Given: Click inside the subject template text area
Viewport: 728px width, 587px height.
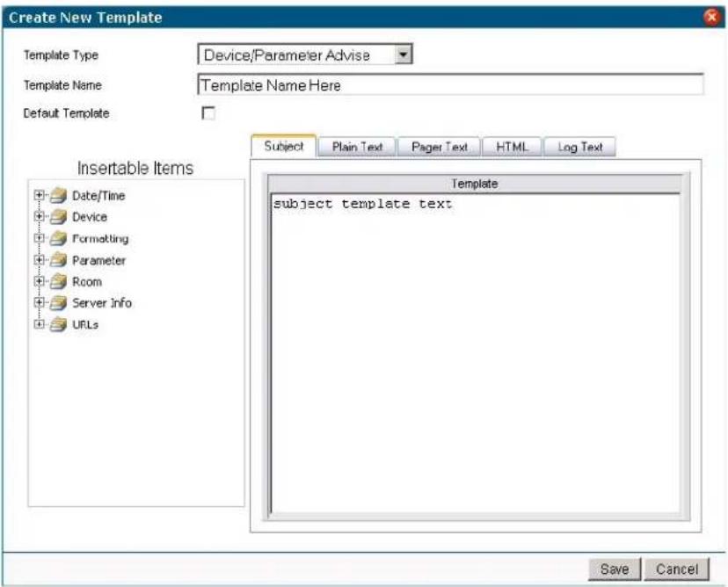Looking at the screenshot, I should [x=476, y=353].
